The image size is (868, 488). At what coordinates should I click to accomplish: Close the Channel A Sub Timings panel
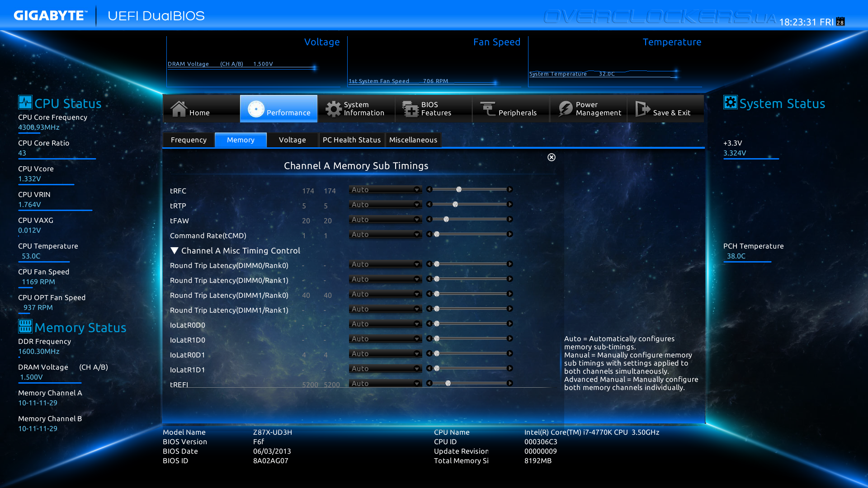click(x=552, y=157)
